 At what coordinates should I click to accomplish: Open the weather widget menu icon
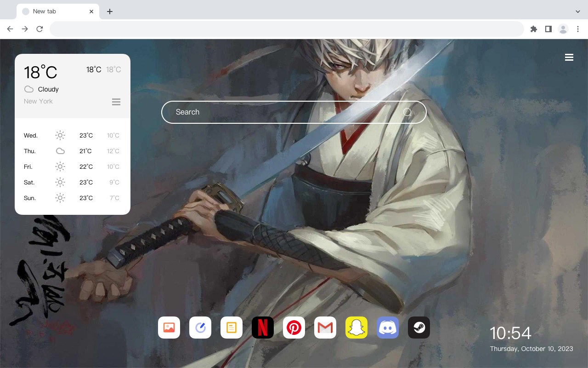[116, 102]
